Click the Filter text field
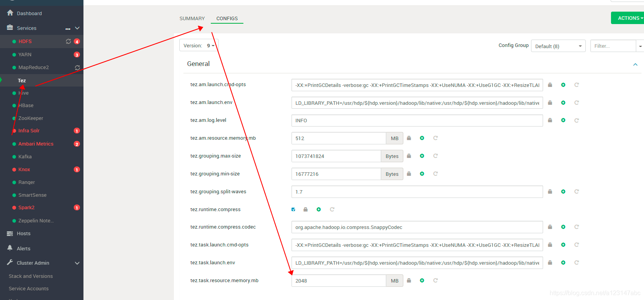 [613, 46]
